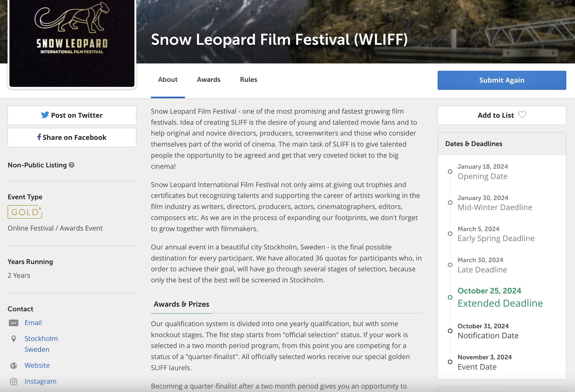Click the Dates & Deadlines header
The image size is (575, 392).
pos(474,144)
